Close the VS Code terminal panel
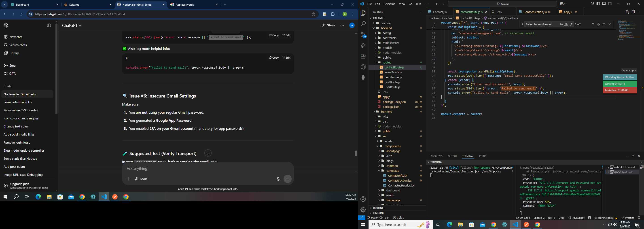Viewport: 644px width, 229px height. (x=639, y=156)
